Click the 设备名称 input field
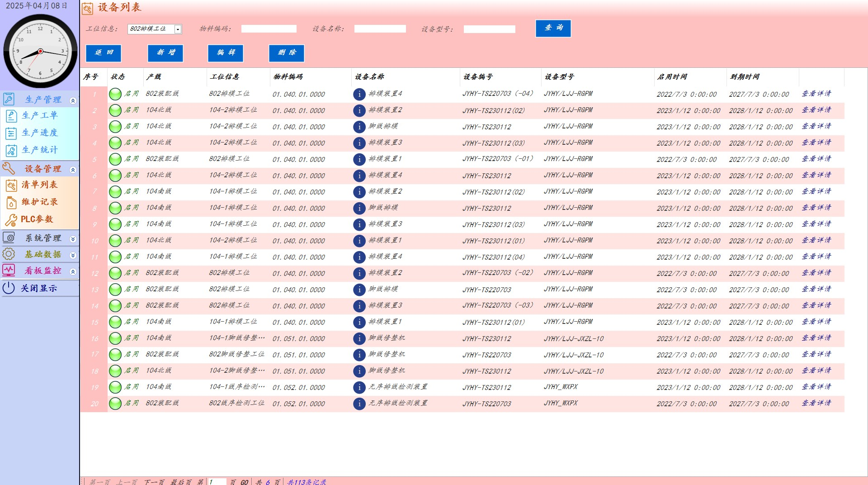This screenshot has width=868, height=485. pos(380,29)
